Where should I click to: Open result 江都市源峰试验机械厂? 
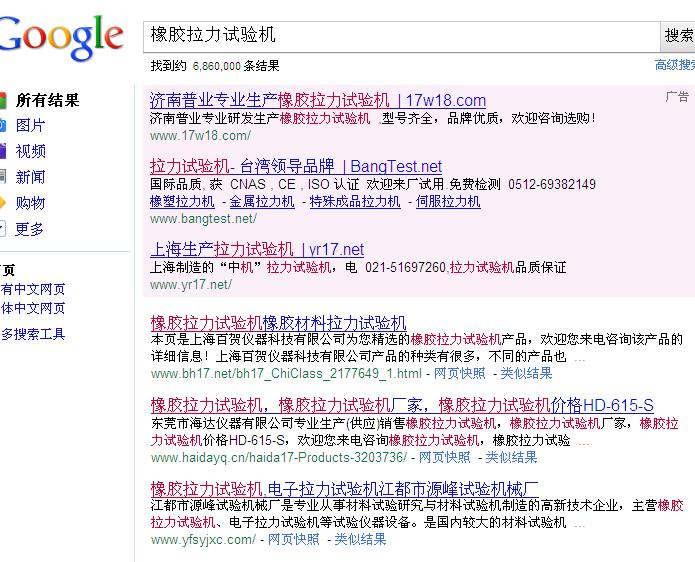pyautogui.click(x=344, y=489)
